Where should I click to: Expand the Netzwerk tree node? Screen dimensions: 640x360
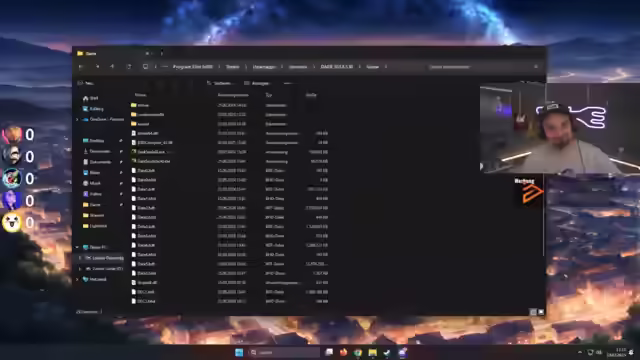[77, 280]
